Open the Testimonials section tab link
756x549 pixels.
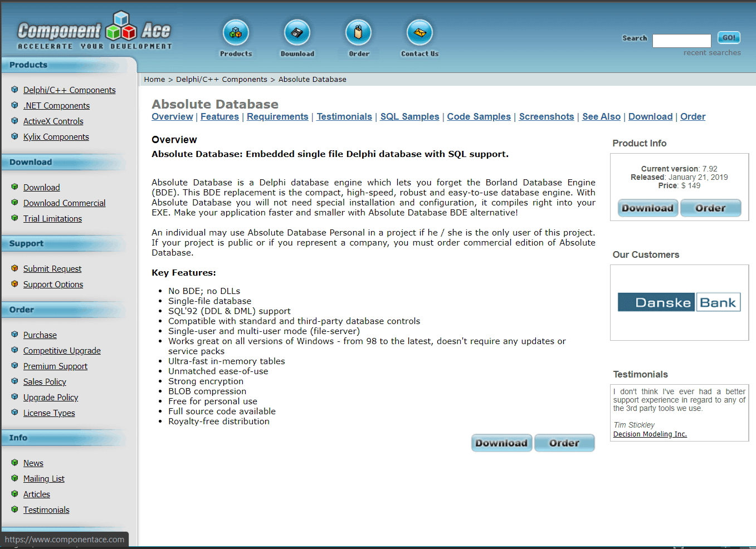click(344, 116)
